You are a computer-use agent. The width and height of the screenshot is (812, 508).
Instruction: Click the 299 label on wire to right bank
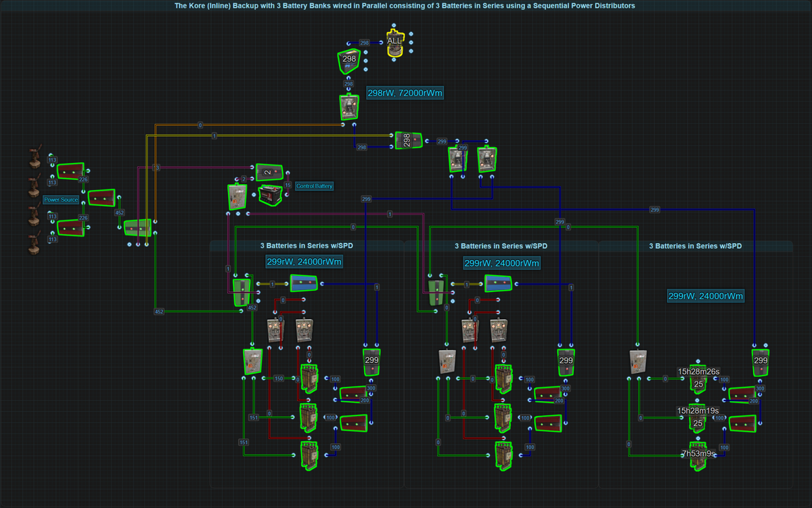click(x=654, y=210)
